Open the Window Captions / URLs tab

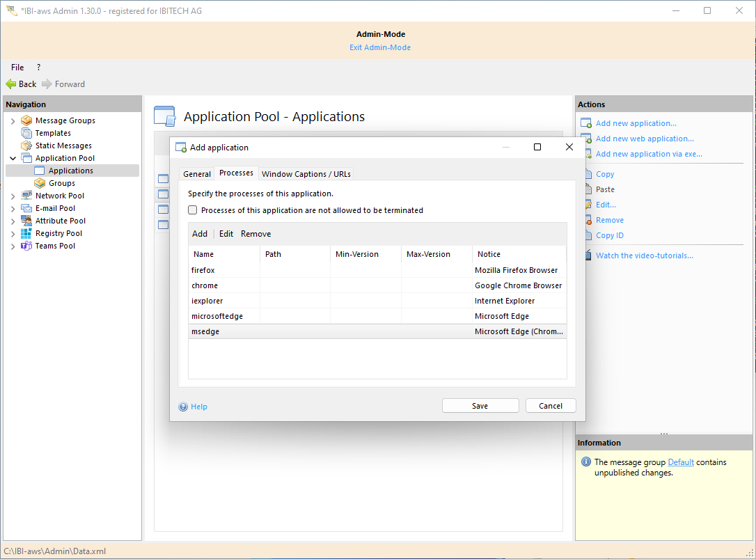306,174
